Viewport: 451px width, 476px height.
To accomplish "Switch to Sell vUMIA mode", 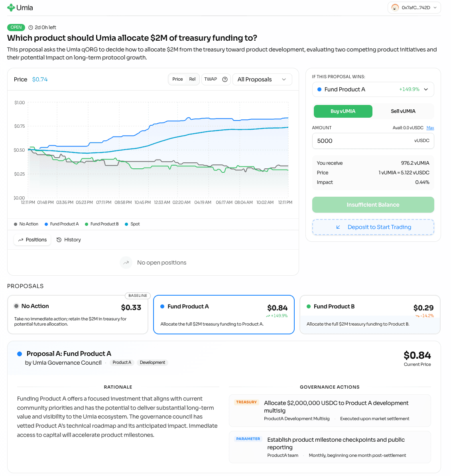I will (403, 111).
